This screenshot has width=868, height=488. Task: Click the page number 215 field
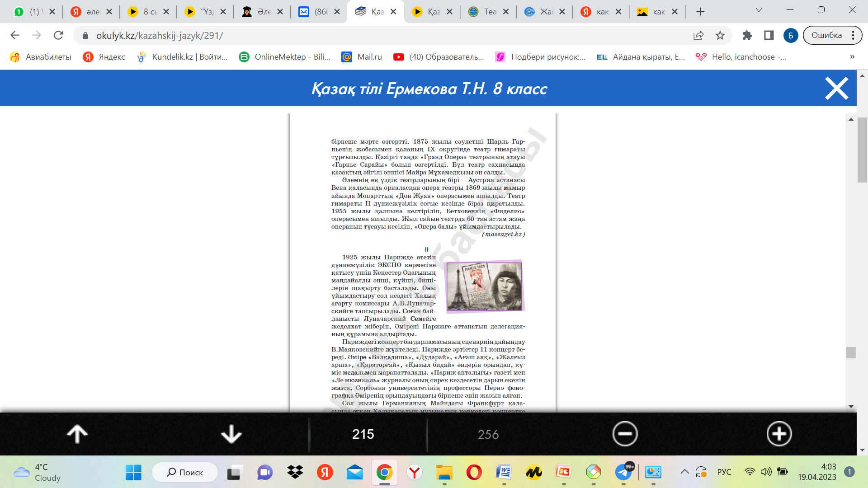click(x=363, y=434)
